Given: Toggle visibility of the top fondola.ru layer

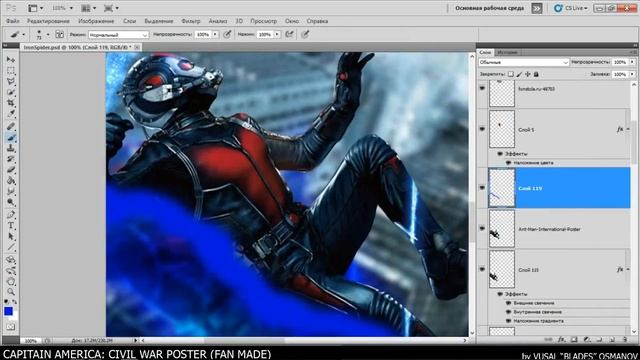Looking at the screenshot, I should coord(482,88).
